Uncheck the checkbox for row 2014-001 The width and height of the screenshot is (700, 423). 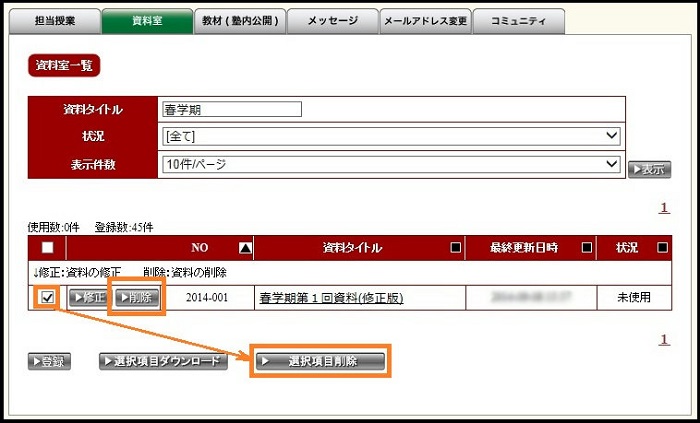click(x=47, y=297)
